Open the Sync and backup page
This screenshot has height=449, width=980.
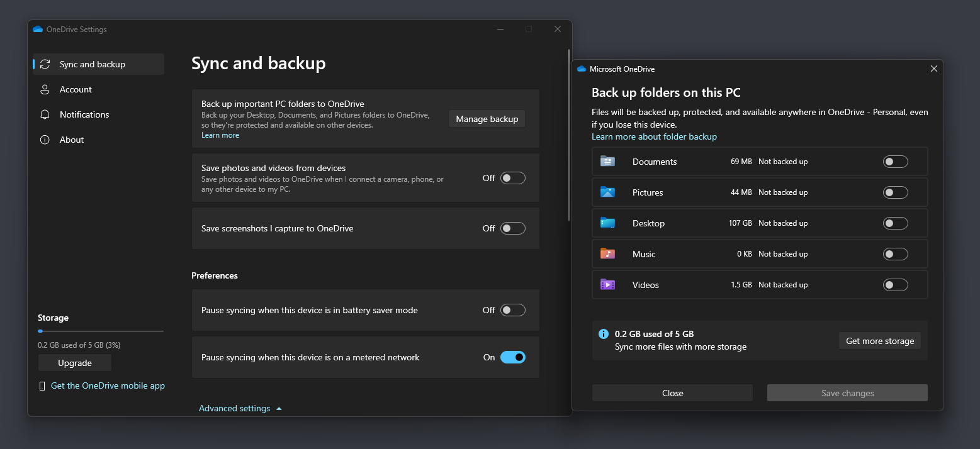[x=98, y=64]
